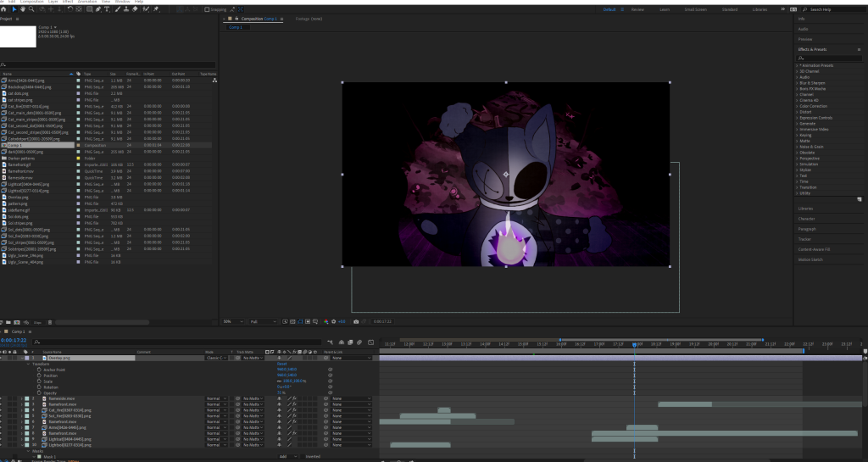Enable the Snapping checkbox
Screen dimensions: 868x462
(207, 9)
